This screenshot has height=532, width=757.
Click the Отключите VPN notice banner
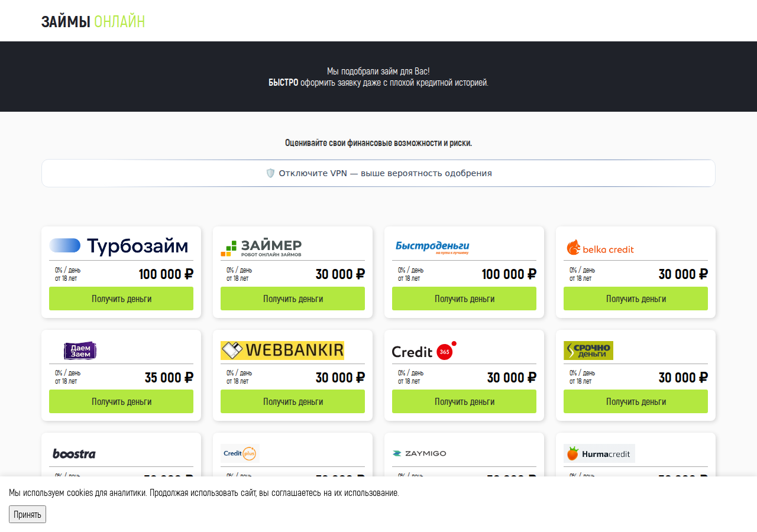(x=378, y=173)
